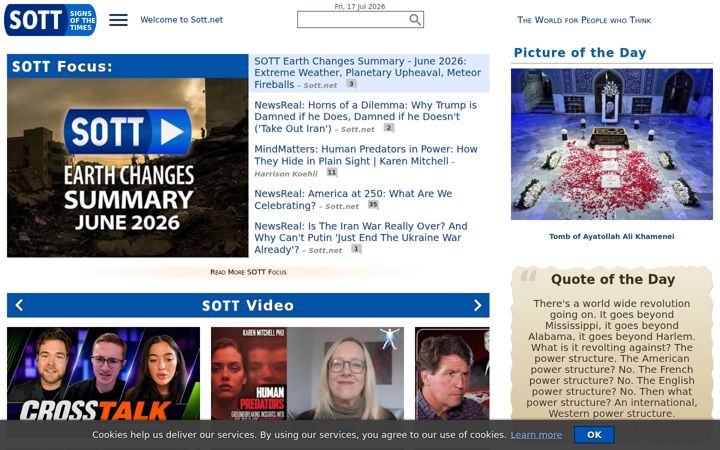Image resolution: width=720 pixels, height=450 pixels.
Task: Click into the site search field
Action: point(353,20)
